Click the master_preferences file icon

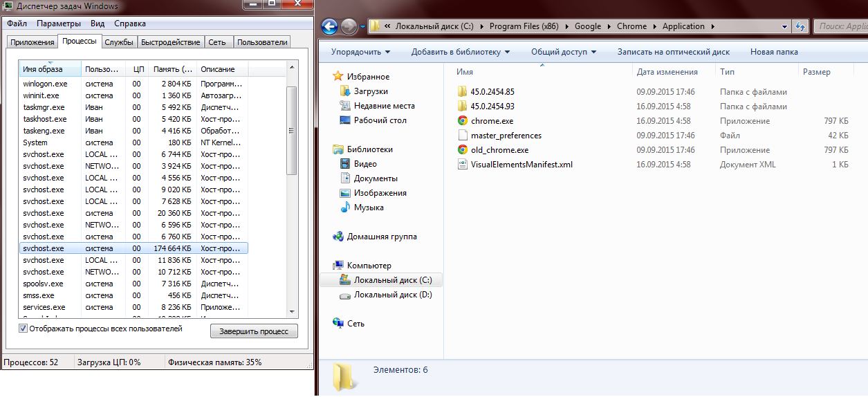463,135
